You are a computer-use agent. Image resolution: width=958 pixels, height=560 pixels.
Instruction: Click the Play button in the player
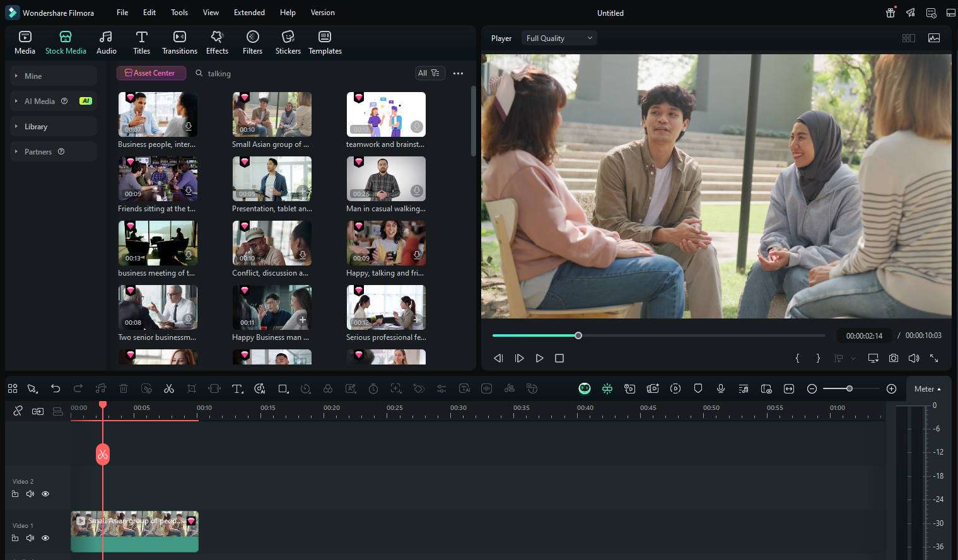pyautogui.click(x=539, y=358)
